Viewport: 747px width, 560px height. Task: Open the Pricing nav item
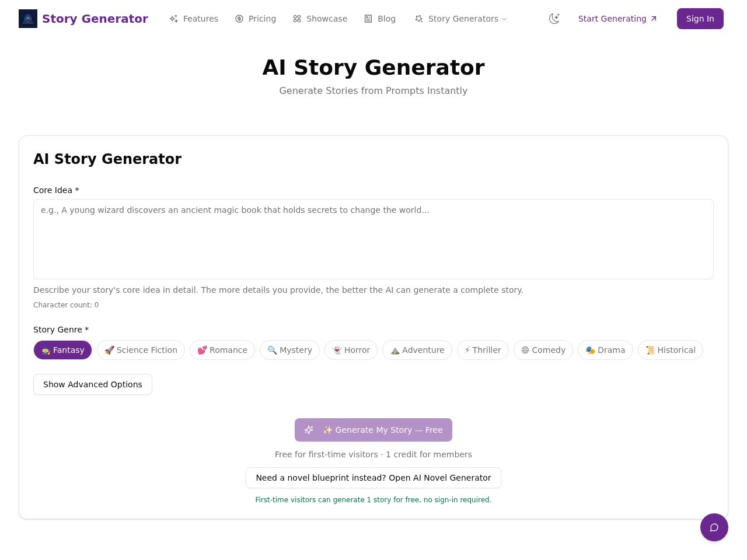256,19
